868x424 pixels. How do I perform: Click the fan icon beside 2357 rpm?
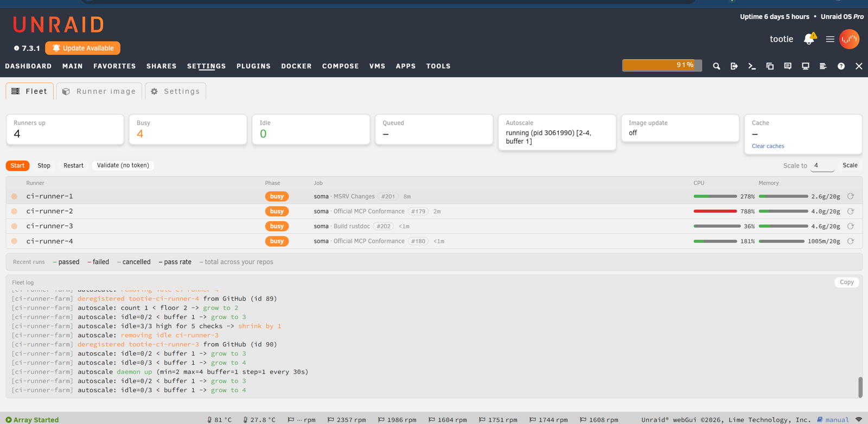point(330,420)
